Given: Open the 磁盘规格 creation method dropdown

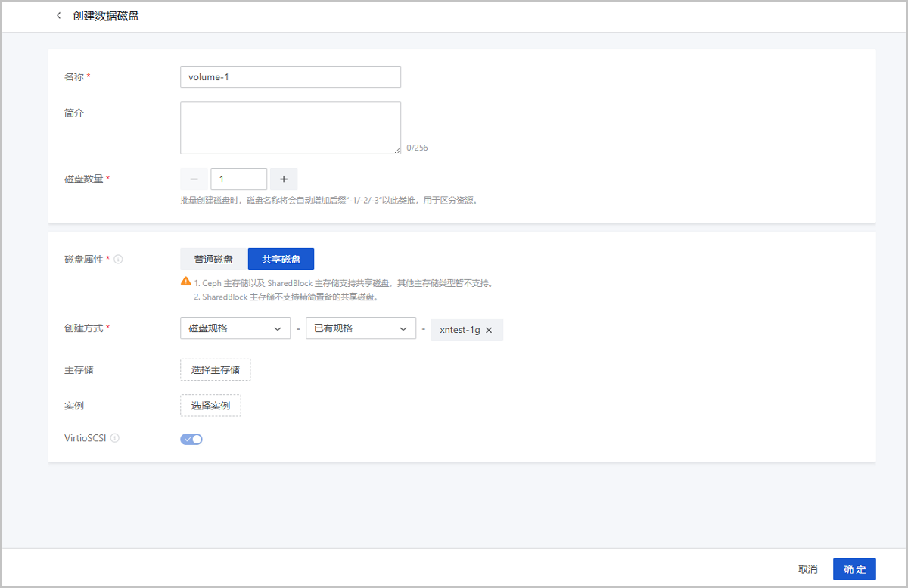Looking at the screenshot, I should 235,328.
